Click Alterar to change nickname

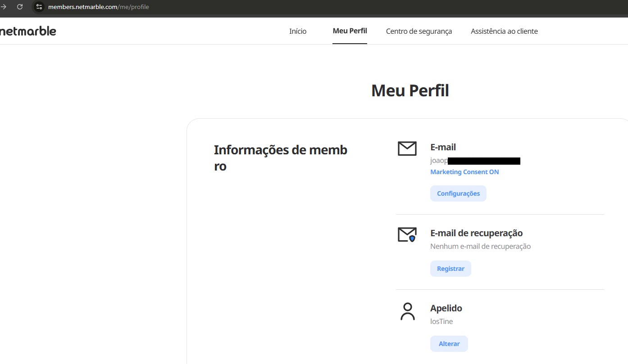(449, 344)
